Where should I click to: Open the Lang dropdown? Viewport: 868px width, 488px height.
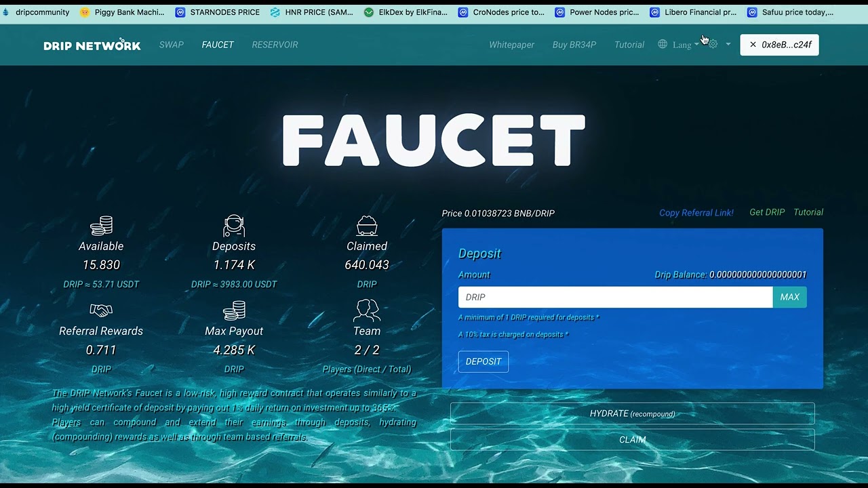[x=685, y=45]
